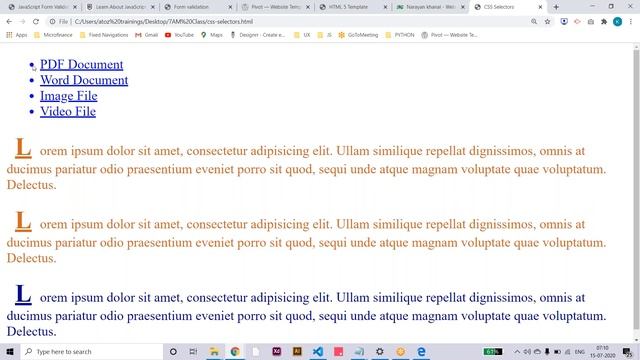The image size is (640, 360).
Task: Open the Apps grid shortcut in bookmarks bar
Action: [16, 35]
